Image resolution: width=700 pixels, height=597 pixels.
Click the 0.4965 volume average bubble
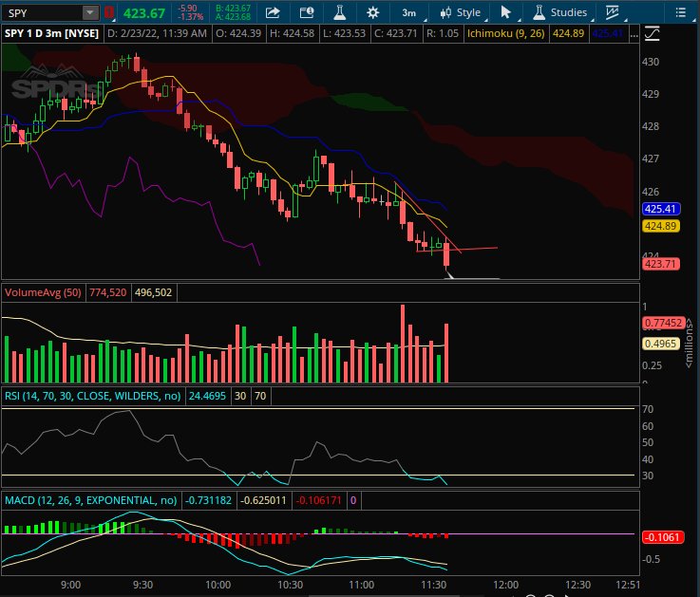tap(660, 344)
